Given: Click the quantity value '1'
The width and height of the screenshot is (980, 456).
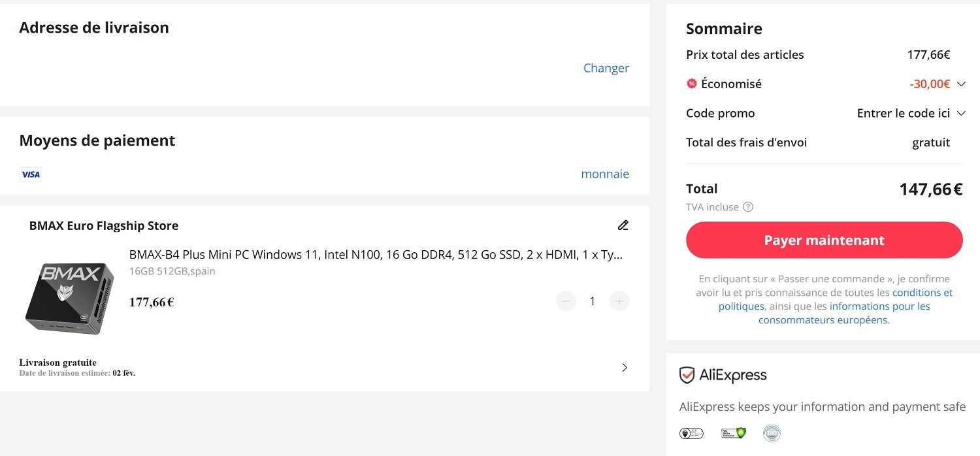Looking at the screenshot, I should coord(593,301).
